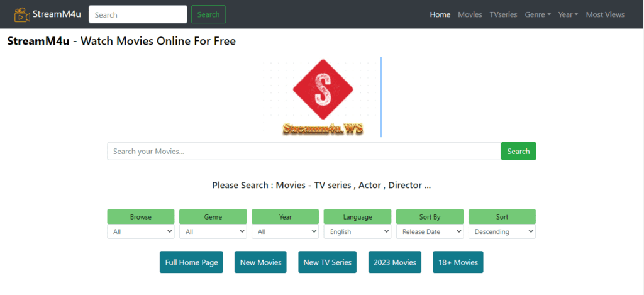Open the Browse filter dropdown set to All
Viewport: 644px width, 295px height.
click(141, 231)
